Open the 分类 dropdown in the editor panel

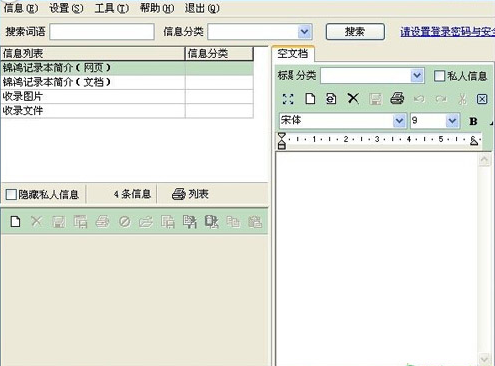[x=417, y=76]
